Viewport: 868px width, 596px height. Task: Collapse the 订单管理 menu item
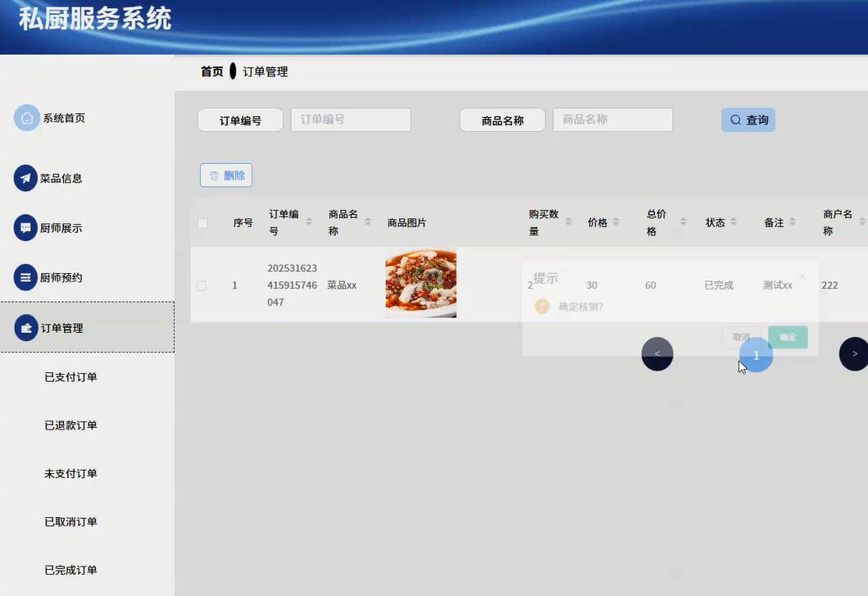coord(87,327)
